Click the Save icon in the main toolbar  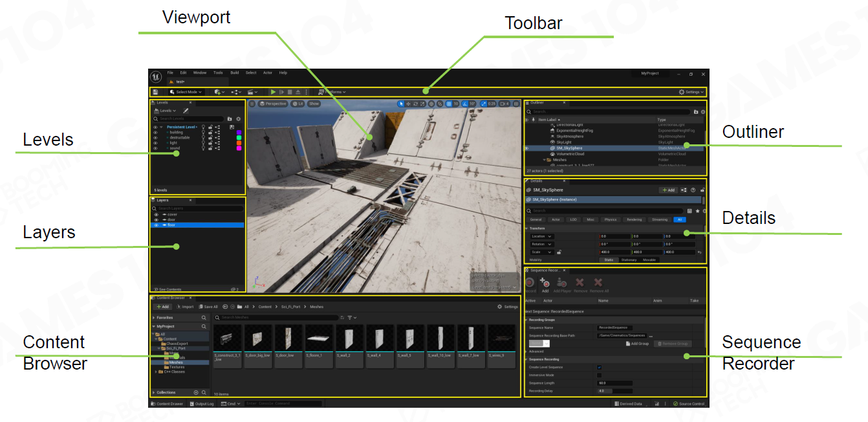coord(155,92)
